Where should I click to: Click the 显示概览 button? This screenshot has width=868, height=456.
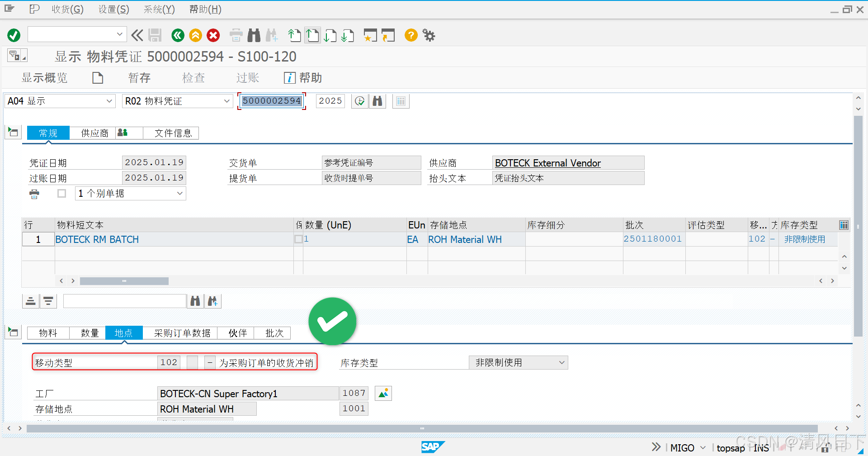tap(45, 77)
